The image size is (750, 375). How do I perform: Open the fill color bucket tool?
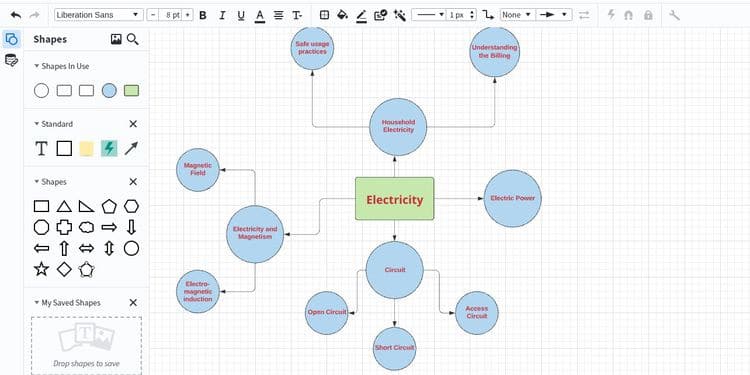coord(342,15)
